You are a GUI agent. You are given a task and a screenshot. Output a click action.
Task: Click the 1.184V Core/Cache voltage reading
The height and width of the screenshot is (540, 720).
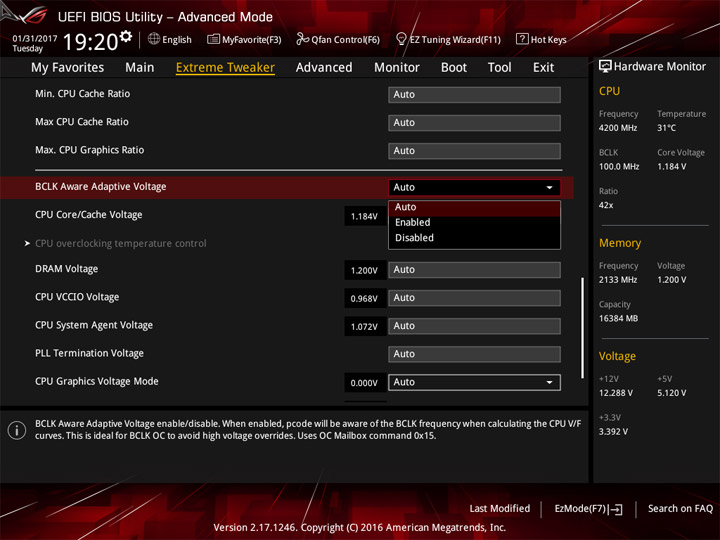pos(364,216)
